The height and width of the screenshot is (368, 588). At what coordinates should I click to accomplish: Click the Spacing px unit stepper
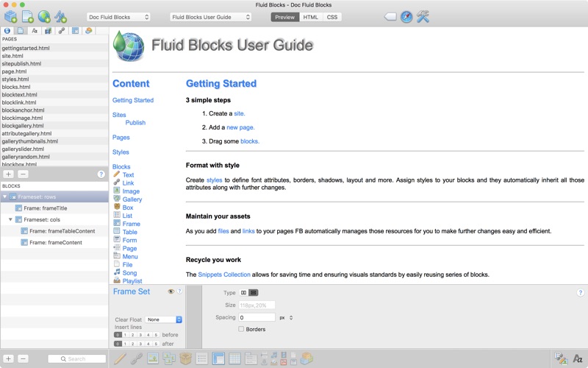point(291,318)
